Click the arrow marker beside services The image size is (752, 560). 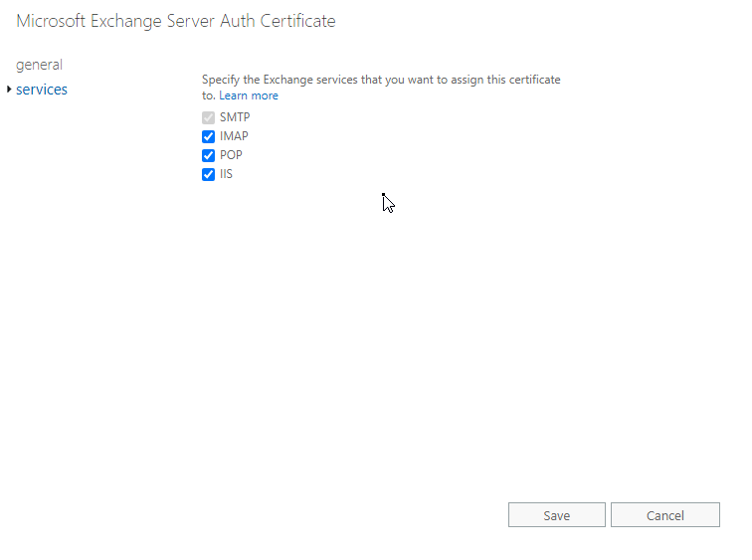(9, 90)
